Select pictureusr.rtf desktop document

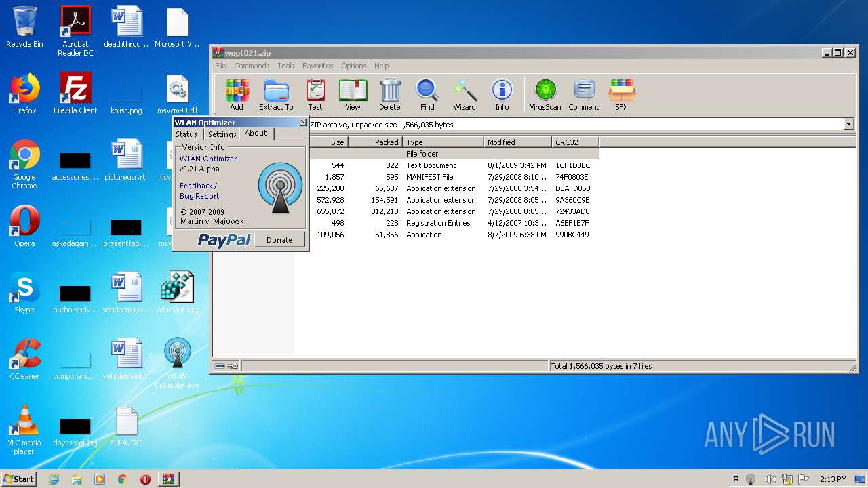[x=126, y=160]
